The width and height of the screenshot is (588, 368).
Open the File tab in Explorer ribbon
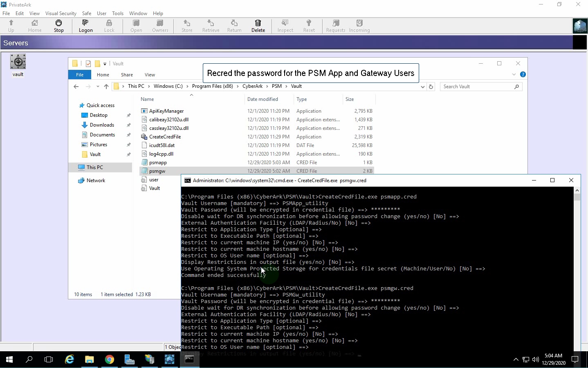tap(80, 75)
